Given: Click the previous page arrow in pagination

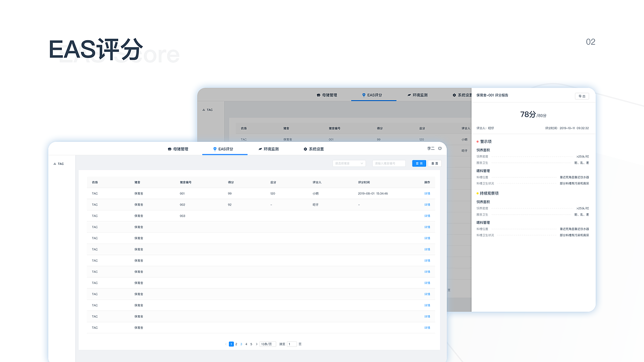Looking at the screenshot, I should (x=226, y=344).
